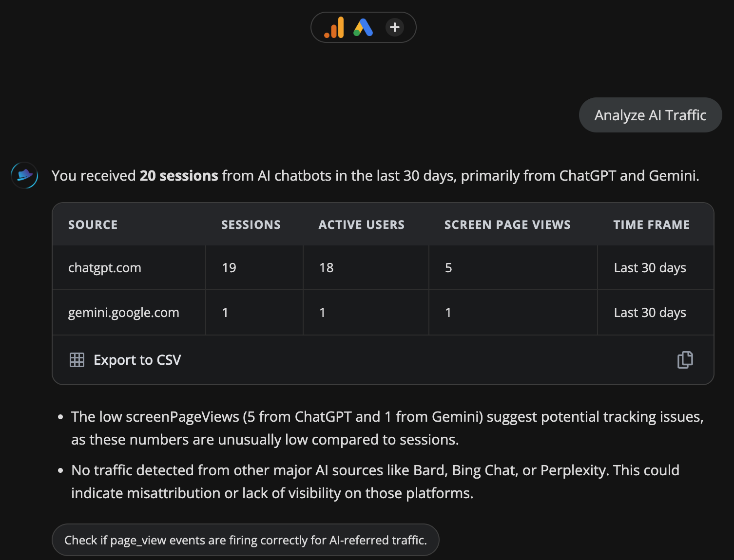Click the grid icon beside Export to CSV

point(77,360)
